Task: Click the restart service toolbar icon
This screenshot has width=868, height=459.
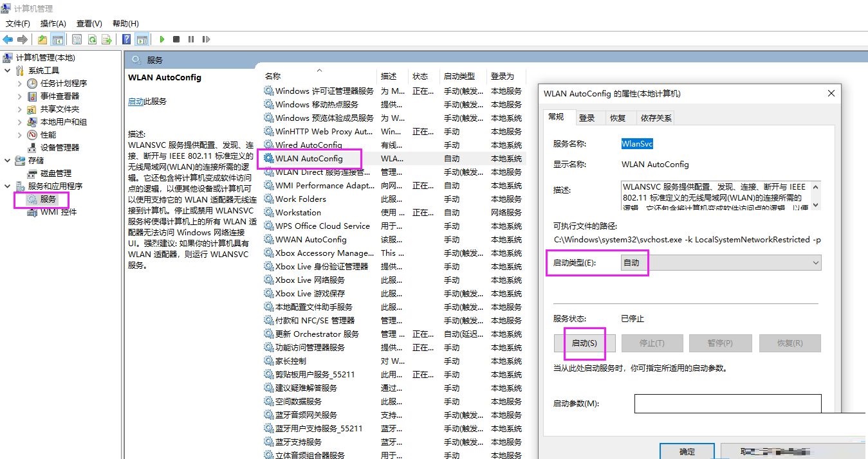Action: pos(205,39)
